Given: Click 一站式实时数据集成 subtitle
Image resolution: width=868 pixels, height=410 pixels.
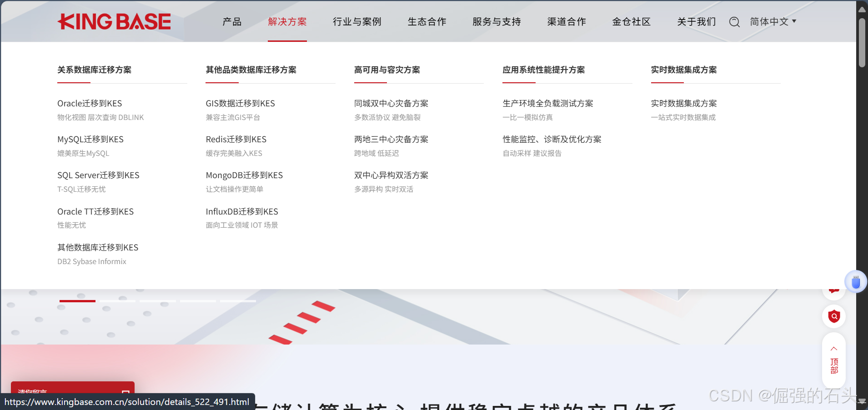Looking at the screenshot, I should point(683,117).
